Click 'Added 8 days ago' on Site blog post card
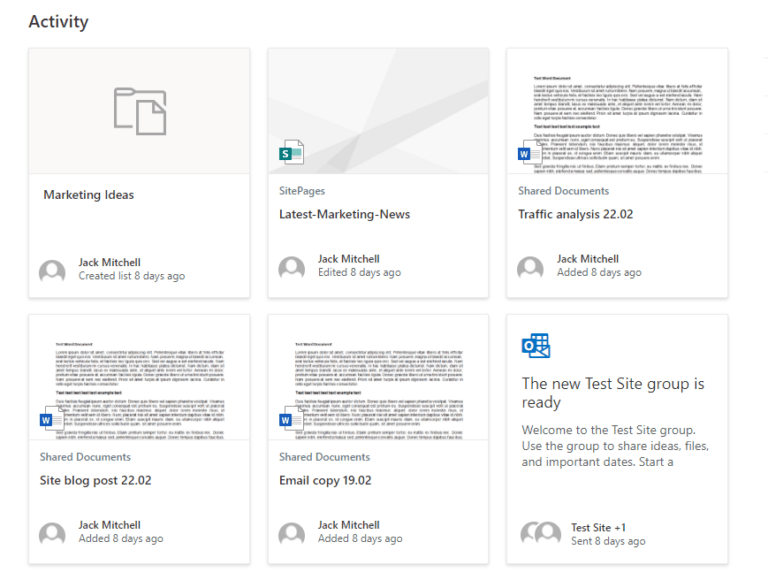Image resolution: width=768 pixels, height=580 pixels. pos(121,538)
